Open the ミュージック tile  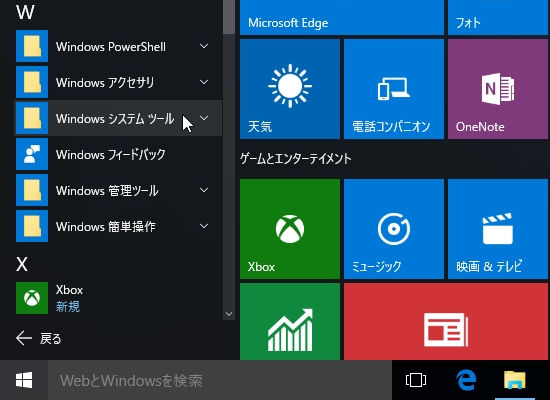point(394,229)
